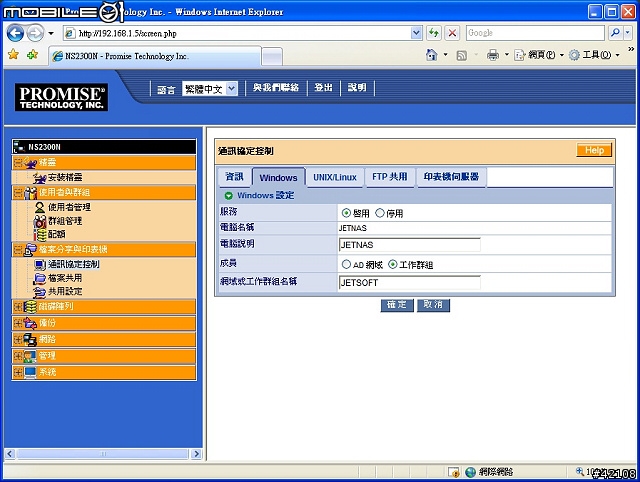
Task: Click the management section icon
Action: point(30,356)
